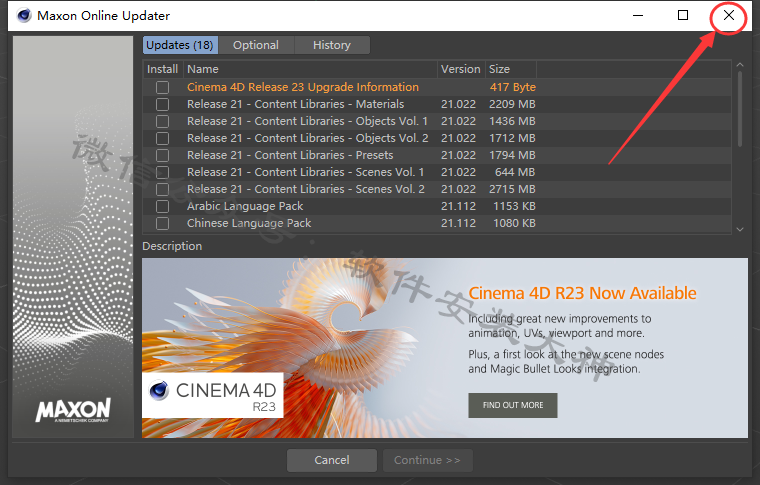Minimize the Maxon Online Updater window
The image size is (760, 485).
coord(638,16)
